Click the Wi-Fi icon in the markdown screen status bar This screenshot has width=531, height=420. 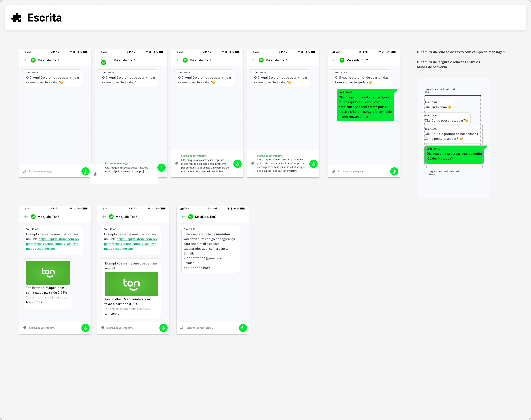228,209
